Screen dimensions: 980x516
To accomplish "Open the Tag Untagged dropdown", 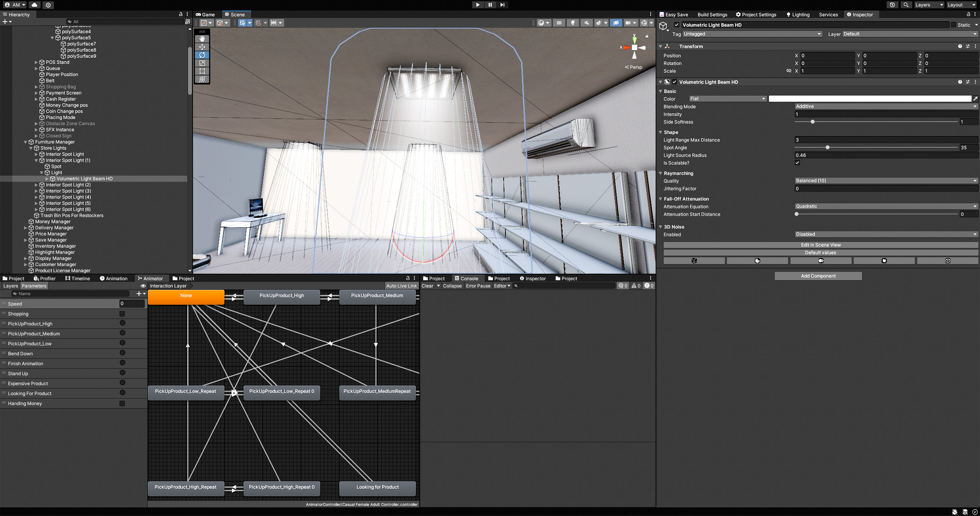I will click(752, 34).
